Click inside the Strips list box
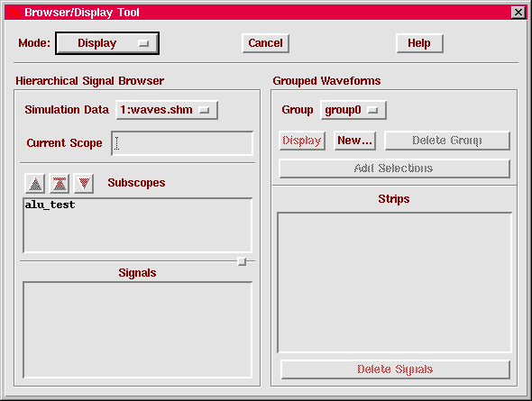The height and width of the screenshot is (401, 532). click(x=394, y=283)
